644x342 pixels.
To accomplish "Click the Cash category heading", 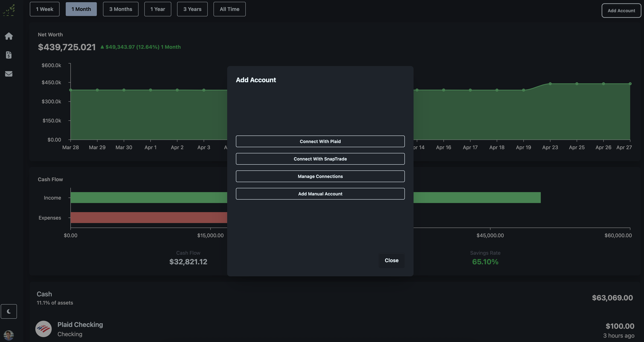I will [x=44, y=294].
